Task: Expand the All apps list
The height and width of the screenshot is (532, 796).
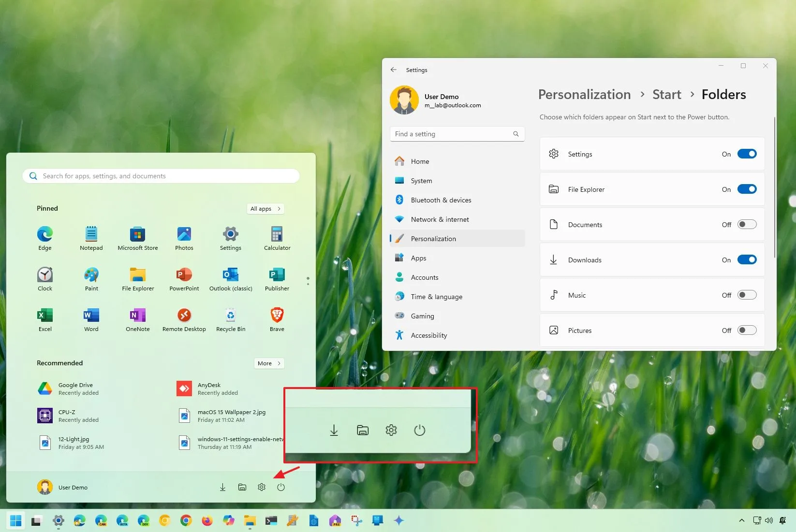Action: point(265,209)
